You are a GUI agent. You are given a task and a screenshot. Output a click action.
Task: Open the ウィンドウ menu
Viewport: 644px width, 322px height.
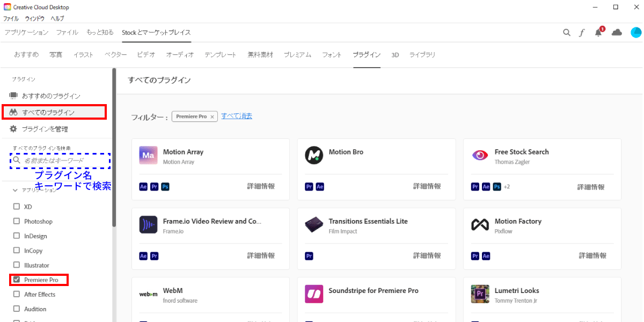34,18
